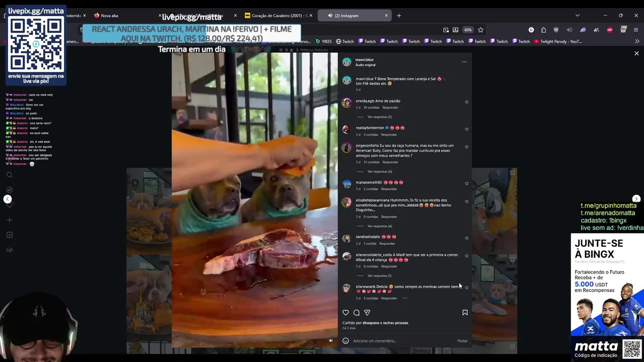Viewport: 644px width, 362px height.
Task: Open more options on elianewoelk's comment
Action: 405,298
